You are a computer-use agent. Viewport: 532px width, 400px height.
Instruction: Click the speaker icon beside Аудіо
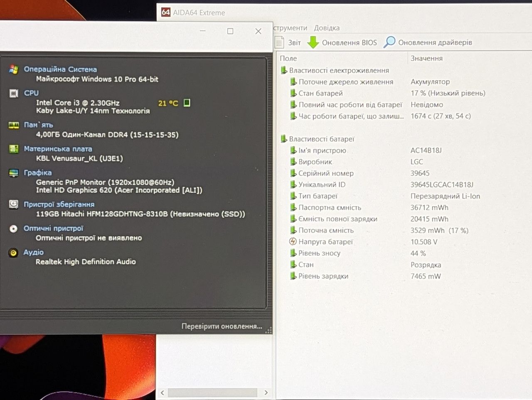click(x=14, y=253)
